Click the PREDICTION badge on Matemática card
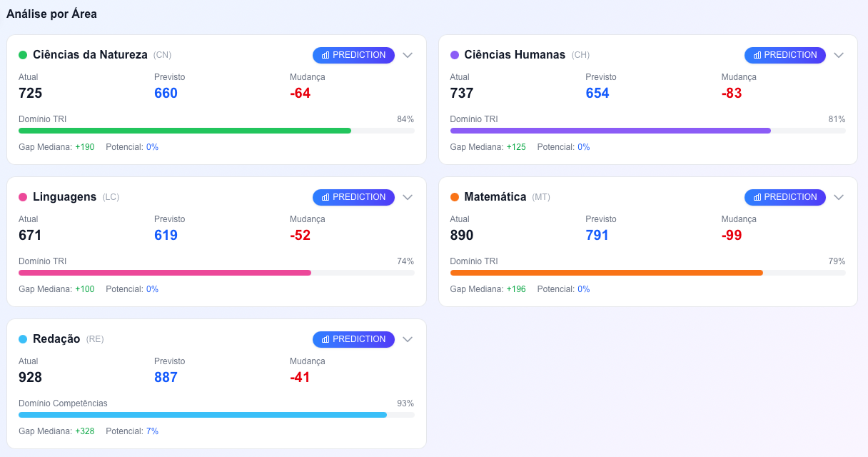Image resolution: width=868 pixels, height=457 pixels. [784, 197]
